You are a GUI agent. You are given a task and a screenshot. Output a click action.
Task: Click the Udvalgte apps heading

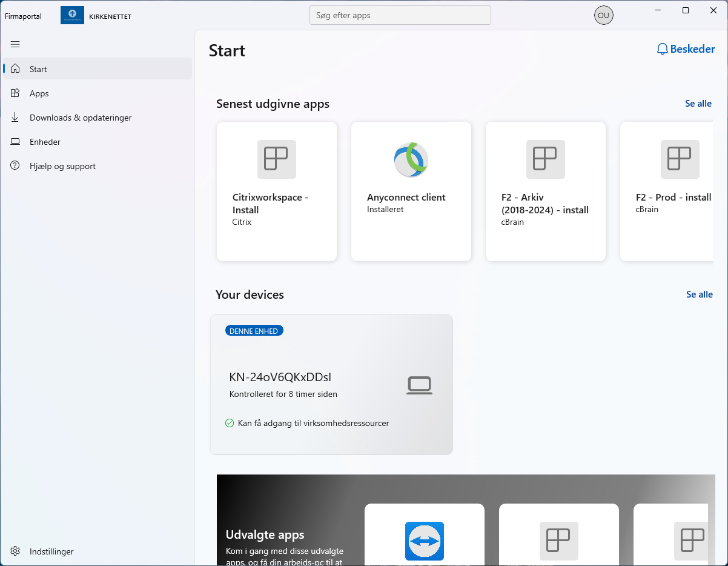pyautogui.click(x=265, y=534)
